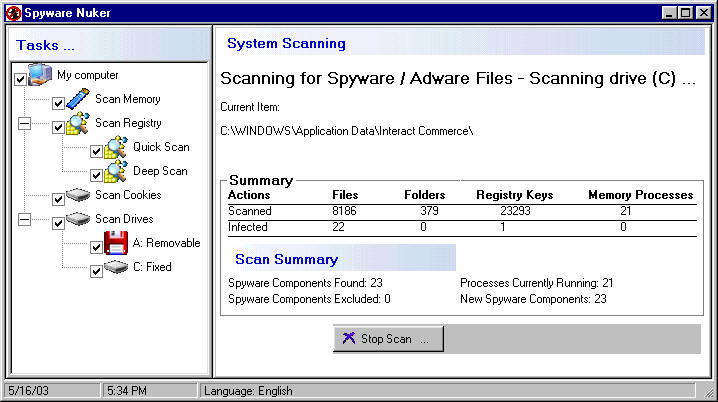Screen dimensions: 718x402
Task: Click the My computer monitor icon
Action: tap(40, 74)
